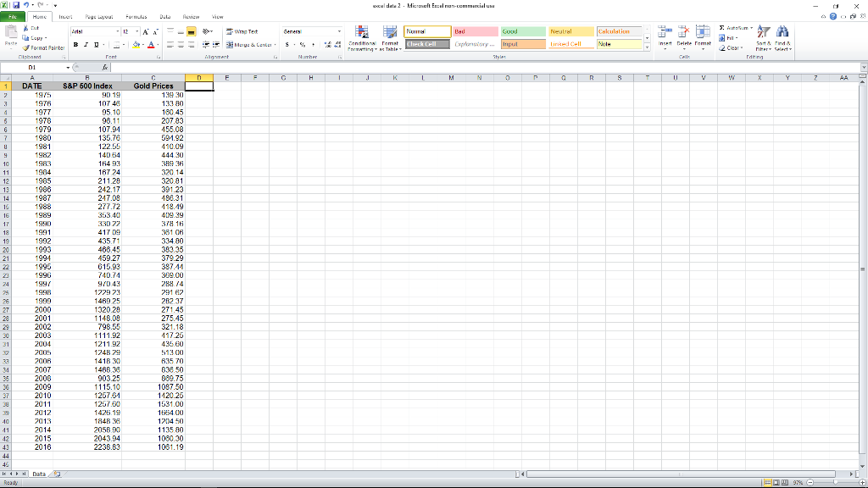868x488 pixels.
Task: Undo the last action
Action: (26, 5)
